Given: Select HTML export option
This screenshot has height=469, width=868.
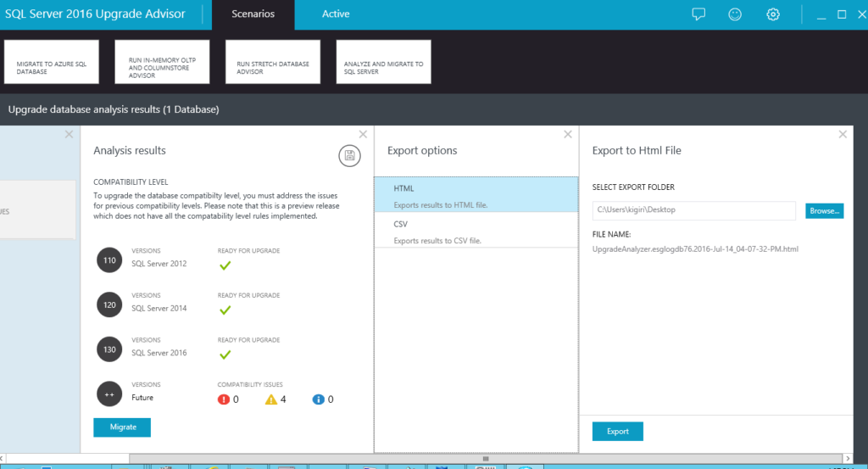Looking at the screenshot, I should (476, 194).
